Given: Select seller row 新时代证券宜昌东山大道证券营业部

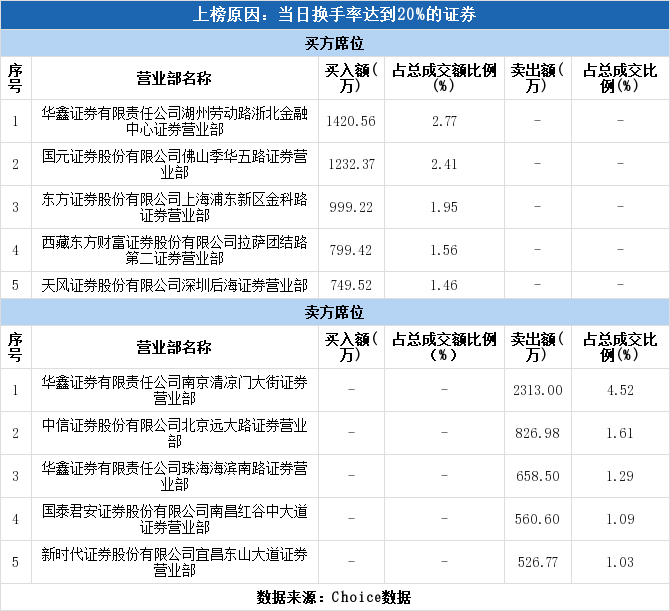Looking at the screenshot, I should click(x=335, y=562).
